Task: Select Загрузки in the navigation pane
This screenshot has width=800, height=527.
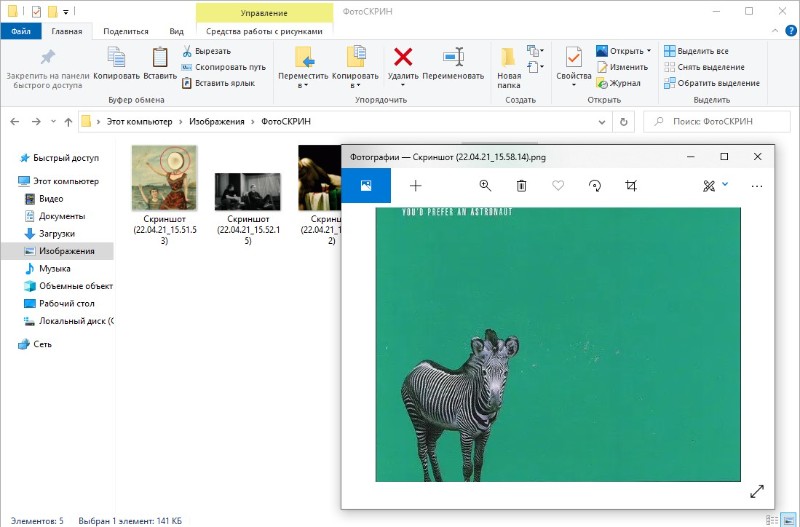Action: tap(57, 233)
